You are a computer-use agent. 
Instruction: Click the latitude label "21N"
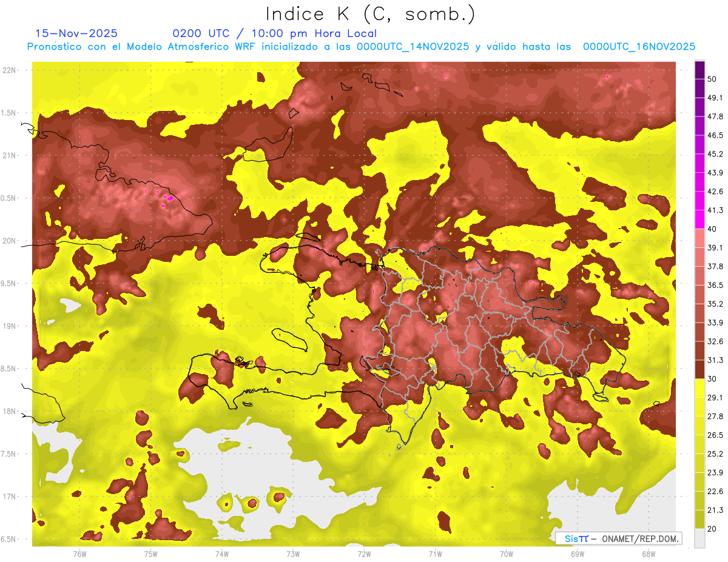click(x=10, y=155)
